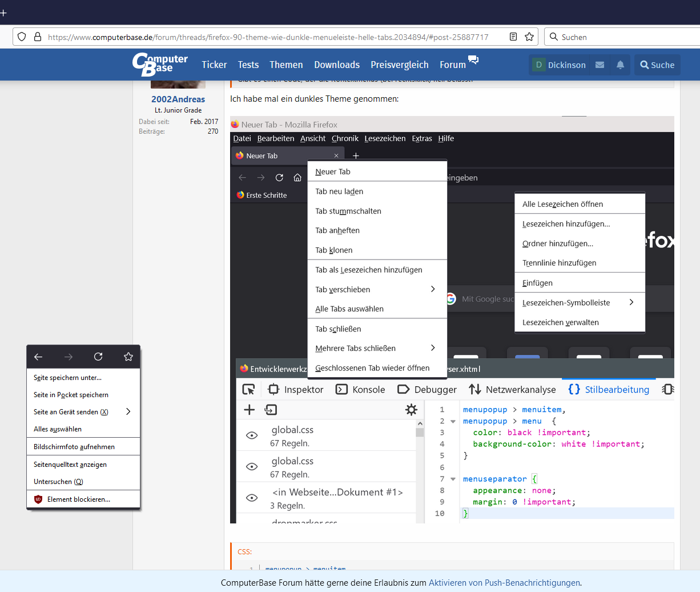Switch to Konsole devtools tab
Image resolution: width=700 pixels, height=592 pixels.
360,389
